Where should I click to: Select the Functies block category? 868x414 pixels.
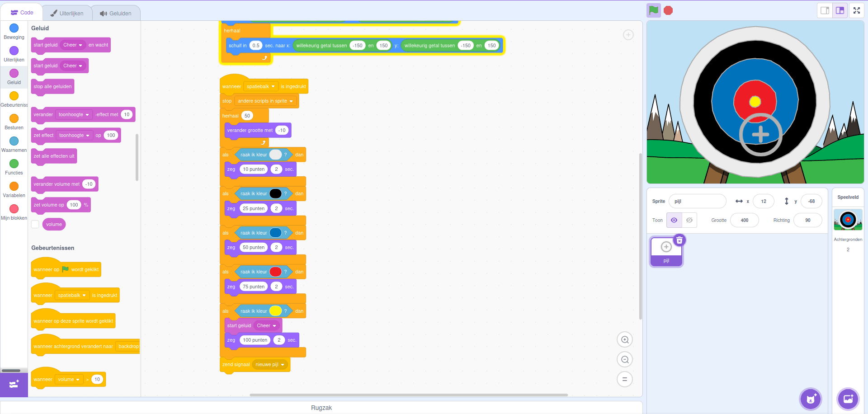(x=14, y=168)
